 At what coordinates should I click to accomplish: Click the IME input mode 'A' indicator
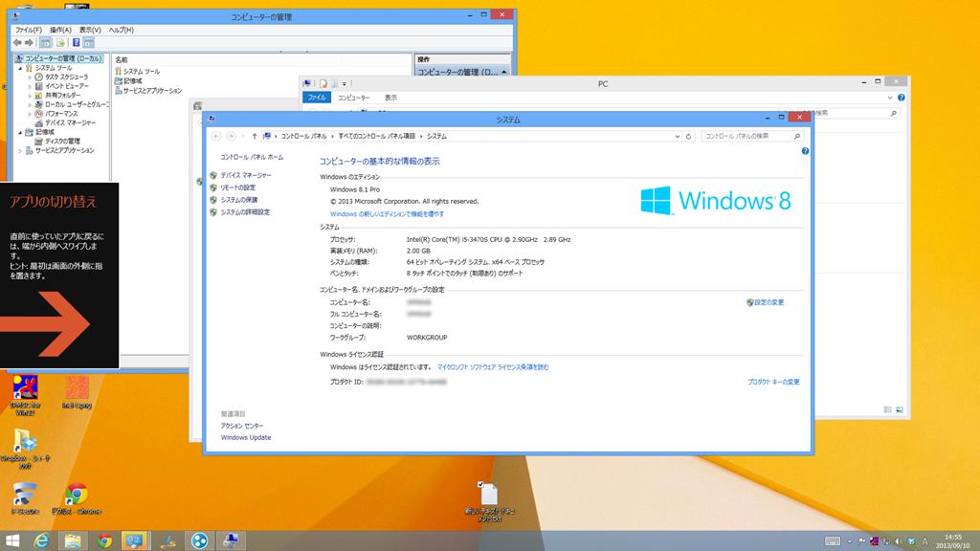pos(925,541)
